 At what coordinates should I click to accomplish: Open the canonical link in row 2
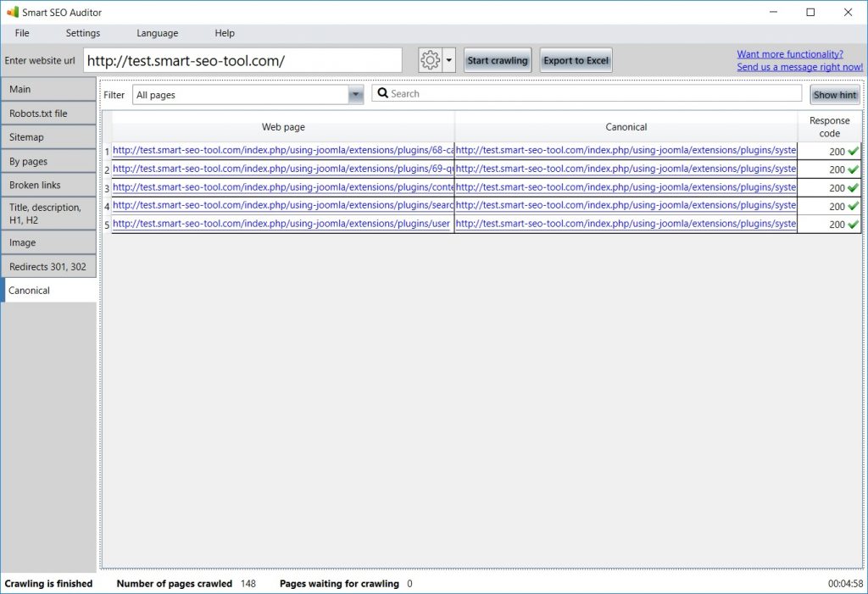pos(626,169)
